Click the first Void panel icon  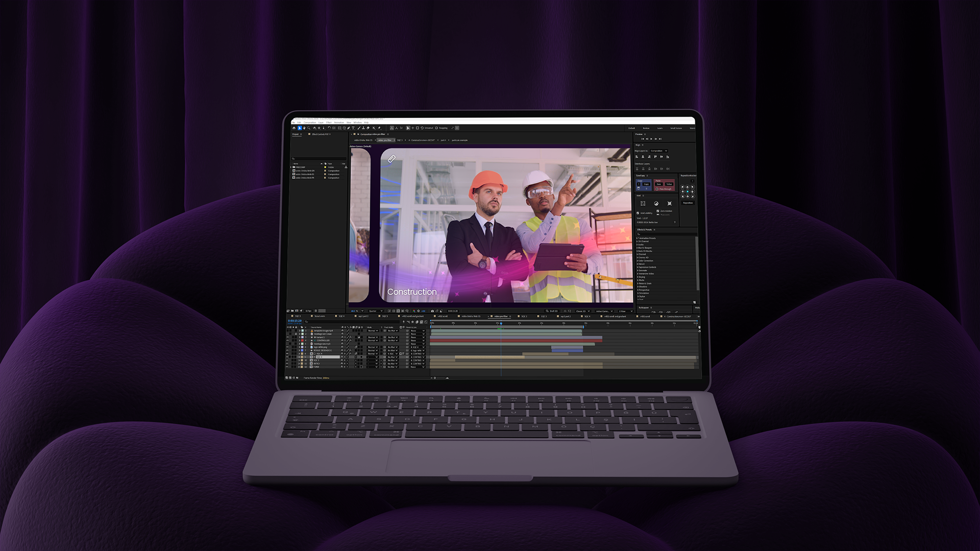coord(643,203)
